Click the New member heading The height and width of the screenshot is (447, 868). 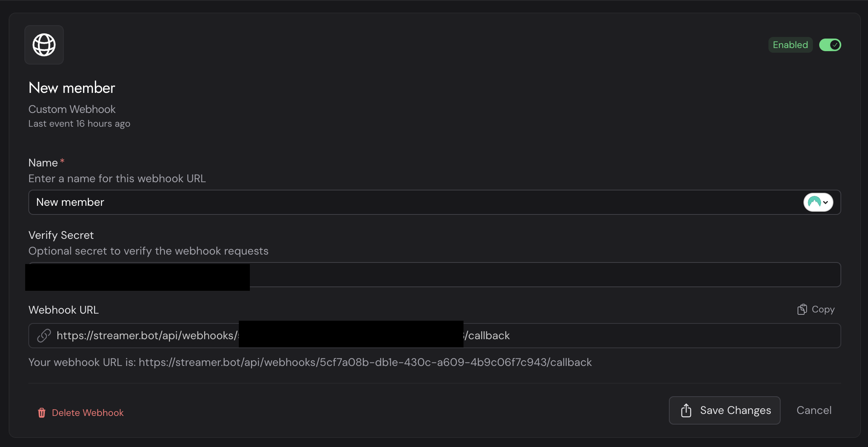click(72, 88)
